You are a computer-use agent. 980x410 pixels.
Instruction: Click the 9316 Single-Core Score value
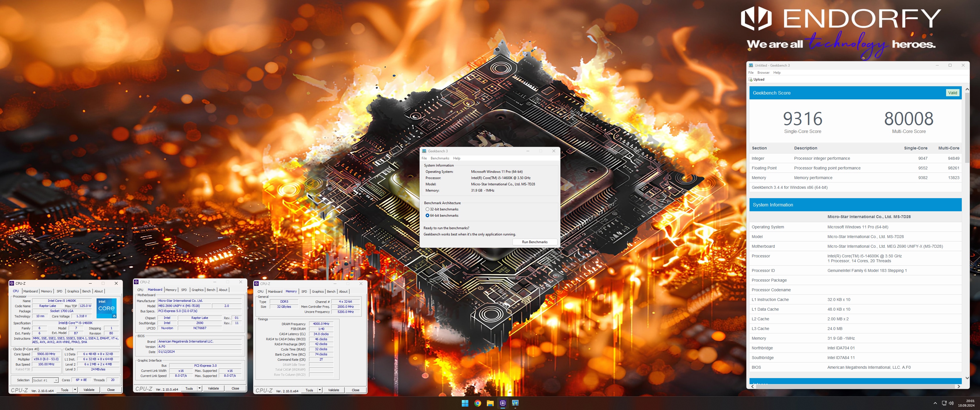(802, 119)
